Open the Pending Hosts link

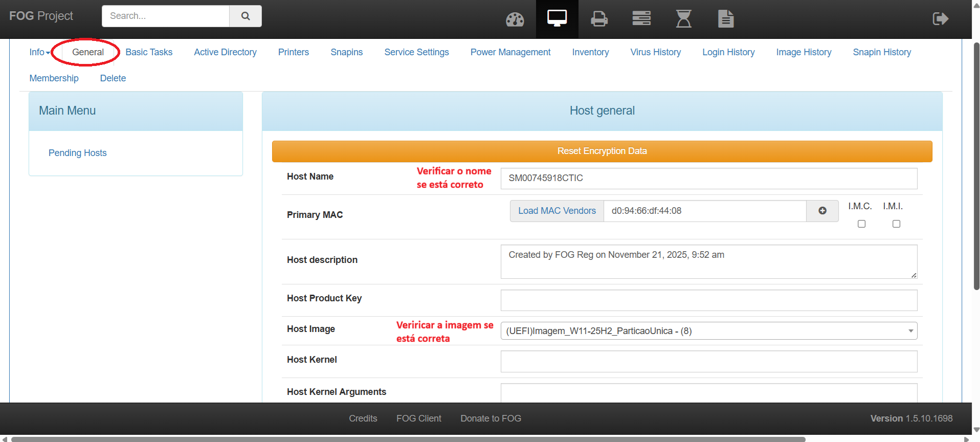77,153
